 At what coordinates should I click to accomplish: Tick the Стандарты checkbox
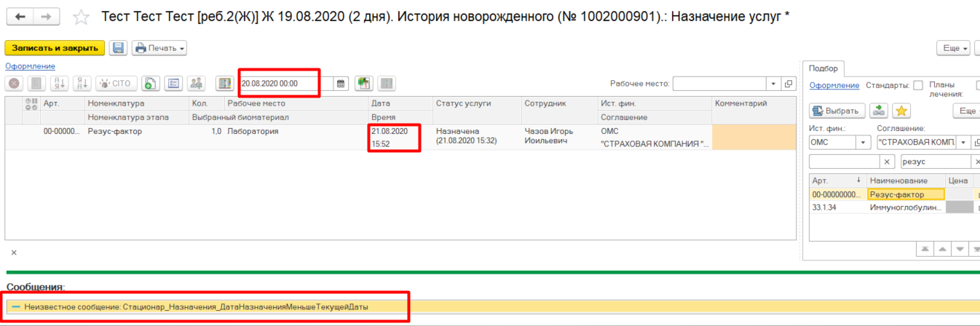918,85
